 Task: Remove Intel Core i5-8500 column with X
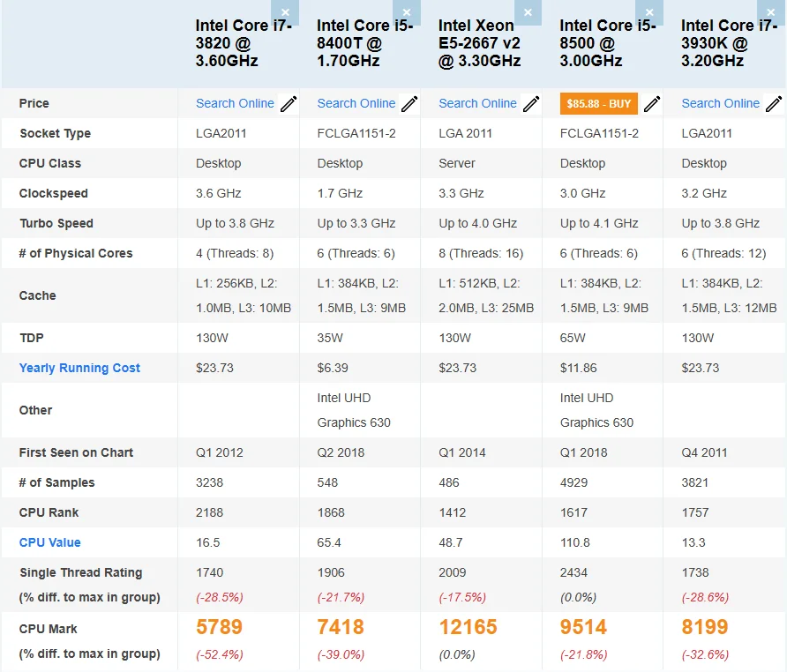[649, 12]
